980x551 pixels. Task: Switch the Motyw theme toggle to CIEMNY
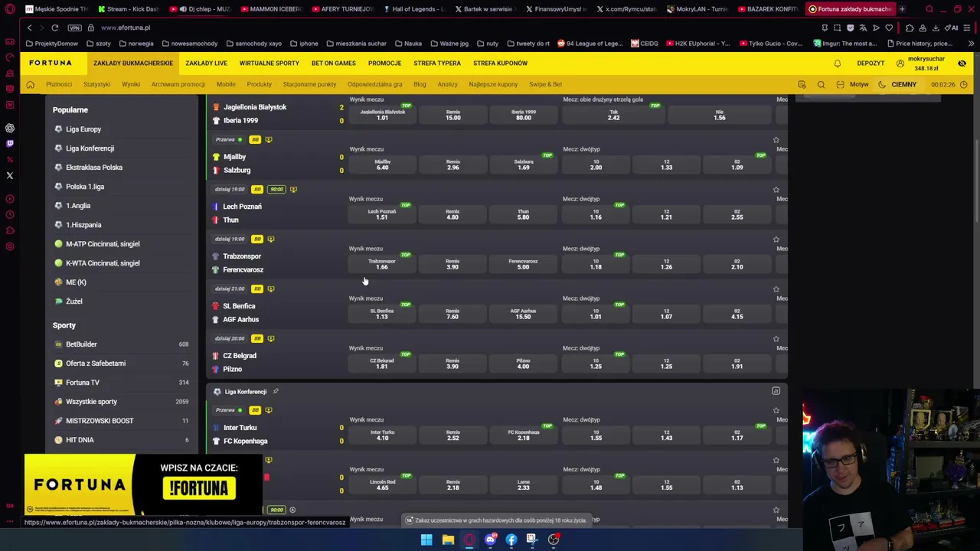(903, 84)
